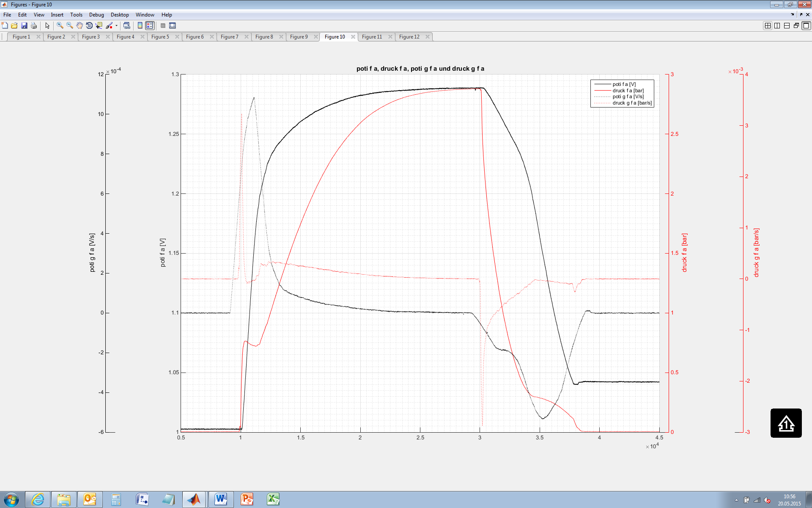This screenshot has height=508, width=812.
Task: Click the plot legend box
Action: [622, 94]
